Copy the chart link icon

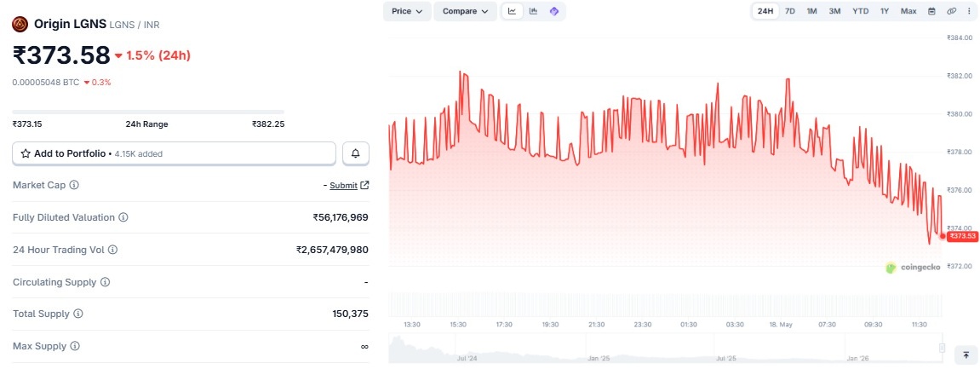[952, 11]
